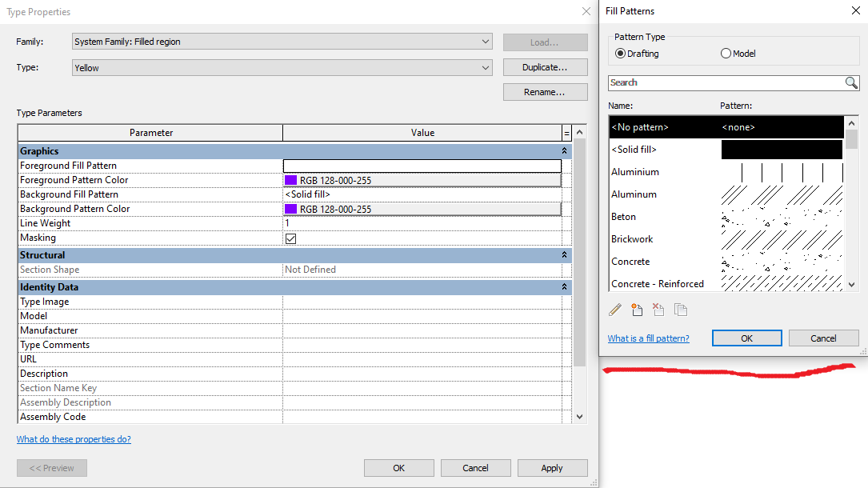The width and height of the screenshot is (868, 488).
Task: Click inside the pattern Search field
Action: (720, 82)
